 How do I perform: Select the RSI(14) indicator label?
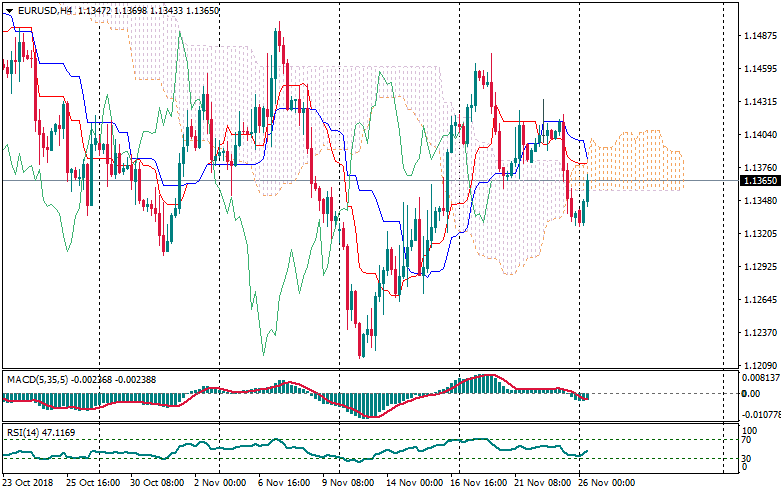(x=23, y=433)
